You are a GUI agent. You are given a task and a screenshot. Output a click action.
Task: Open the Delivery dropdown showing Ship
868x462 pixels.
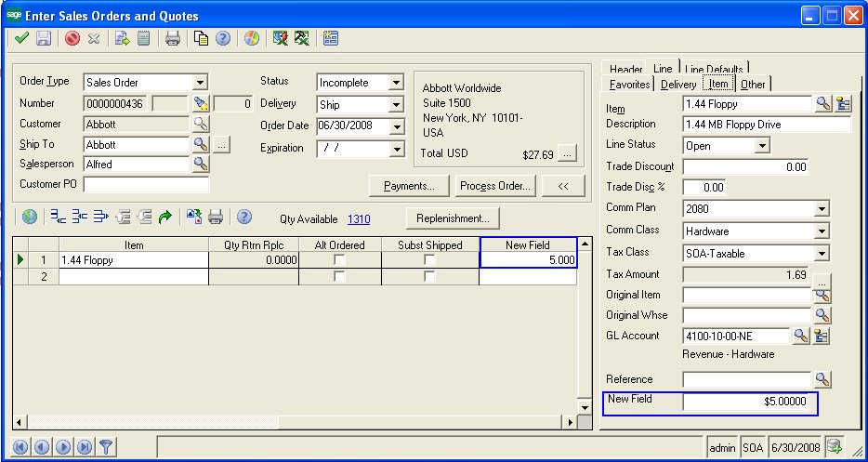point(395,105)
